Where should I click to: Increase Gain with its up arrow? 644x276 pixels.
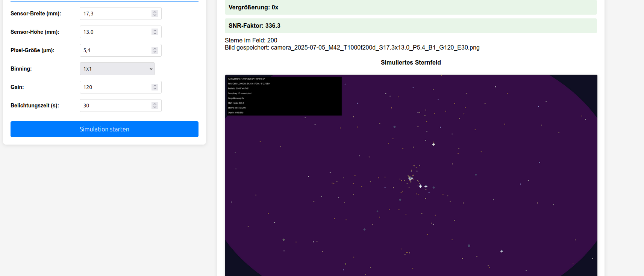point(155,86)
